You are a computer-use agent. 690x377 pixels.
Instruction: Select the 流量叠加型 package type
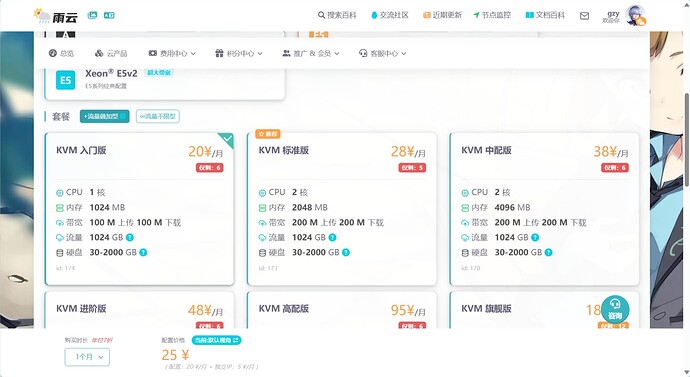(104, 116)
